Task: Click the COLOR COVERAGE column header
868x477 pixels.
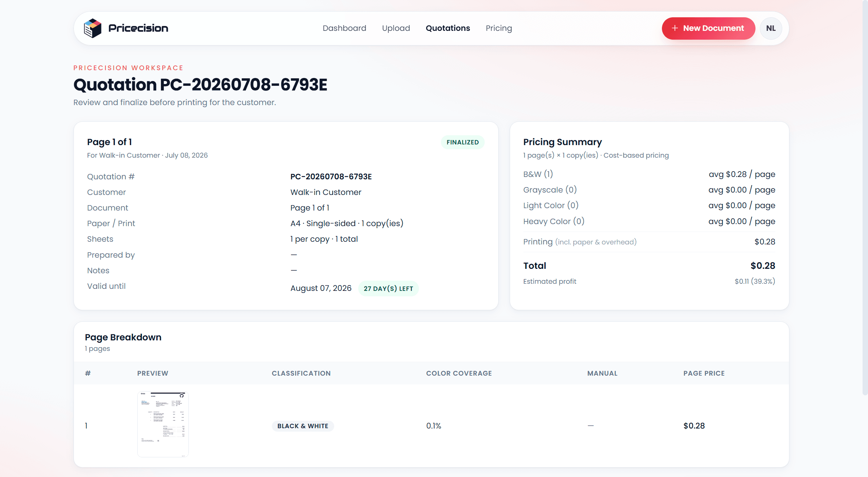Action: (459, 373)
